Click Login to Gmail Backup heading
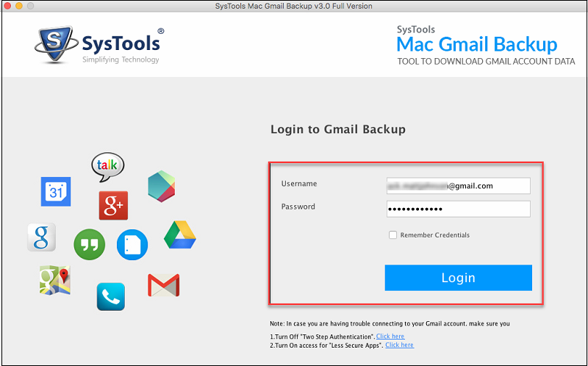The width and height of the screenshot is (588, 366). click(x=338, y=129)
